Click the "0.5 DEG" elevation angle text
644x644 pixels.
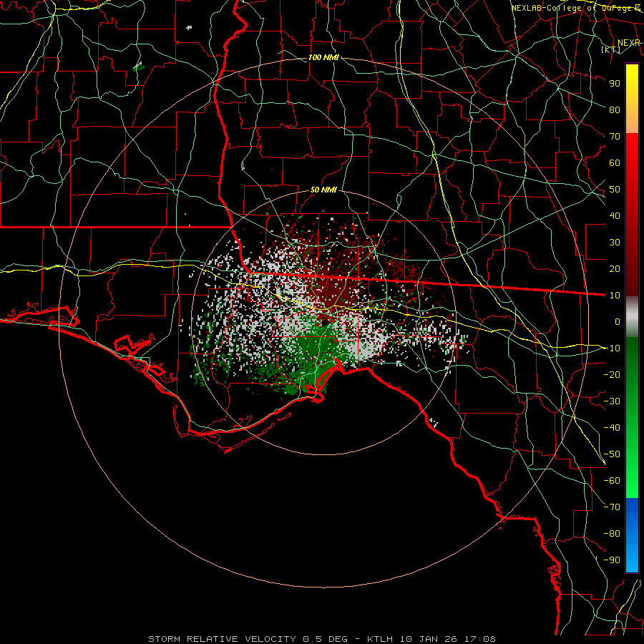(326, 639)
